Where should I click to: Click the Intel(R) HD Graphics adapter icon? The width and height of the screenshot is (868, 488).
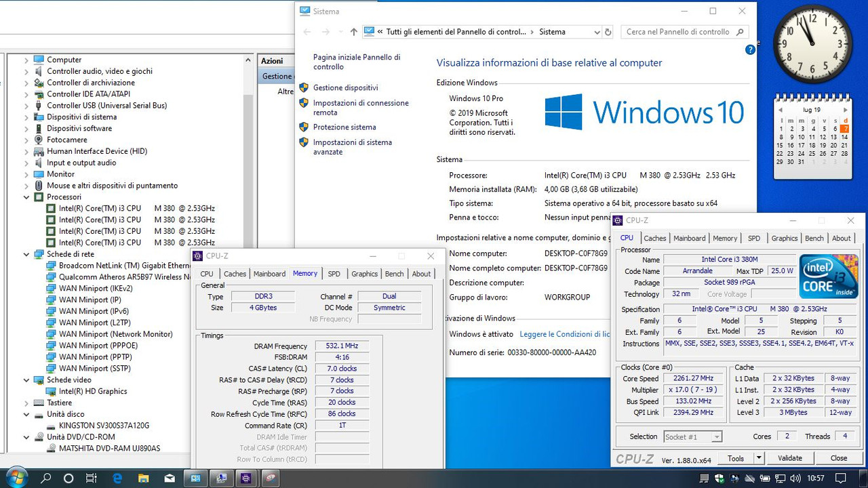51,391
